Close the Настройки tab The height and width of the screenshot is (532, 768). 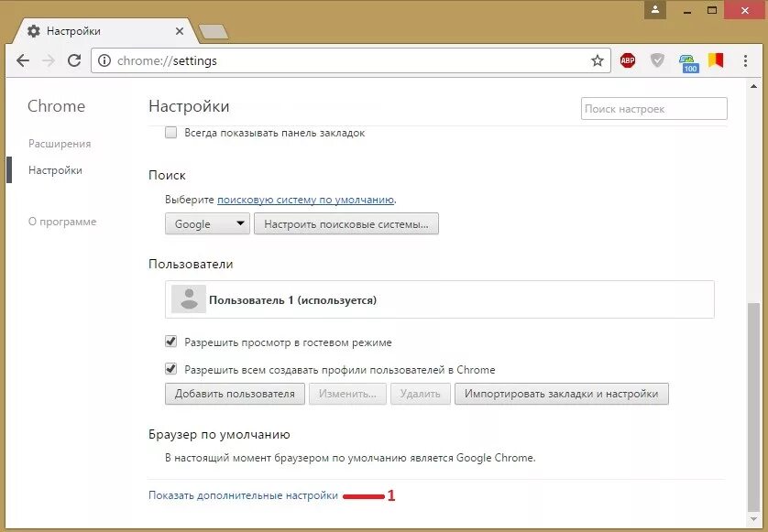180,31
